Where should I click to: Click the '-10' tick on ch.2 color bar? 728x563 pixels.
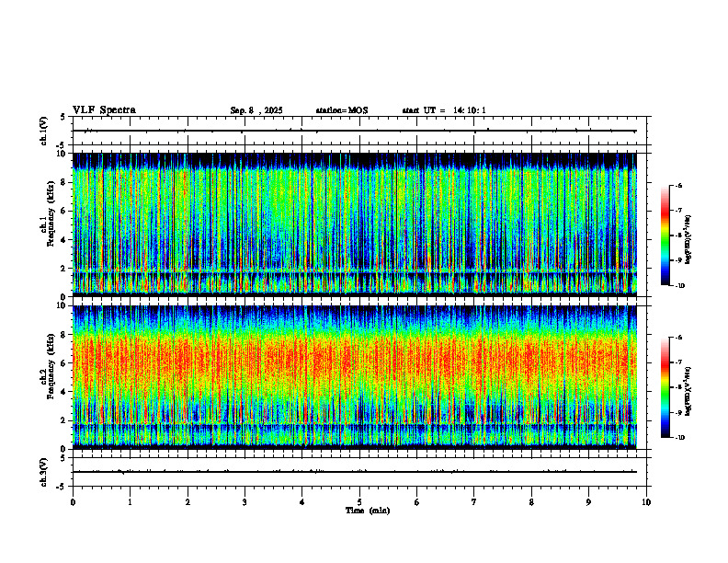tap(679, 438)
